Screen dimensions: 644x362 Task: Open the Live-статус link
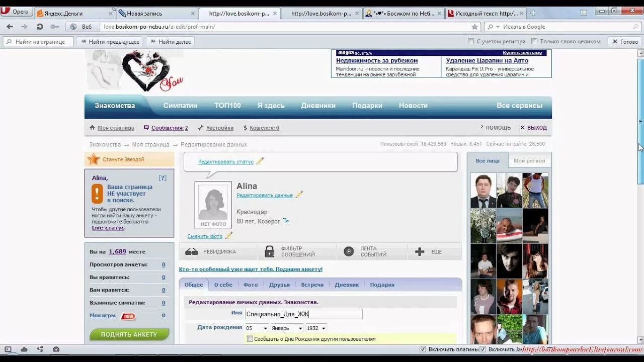pos(108,228)
